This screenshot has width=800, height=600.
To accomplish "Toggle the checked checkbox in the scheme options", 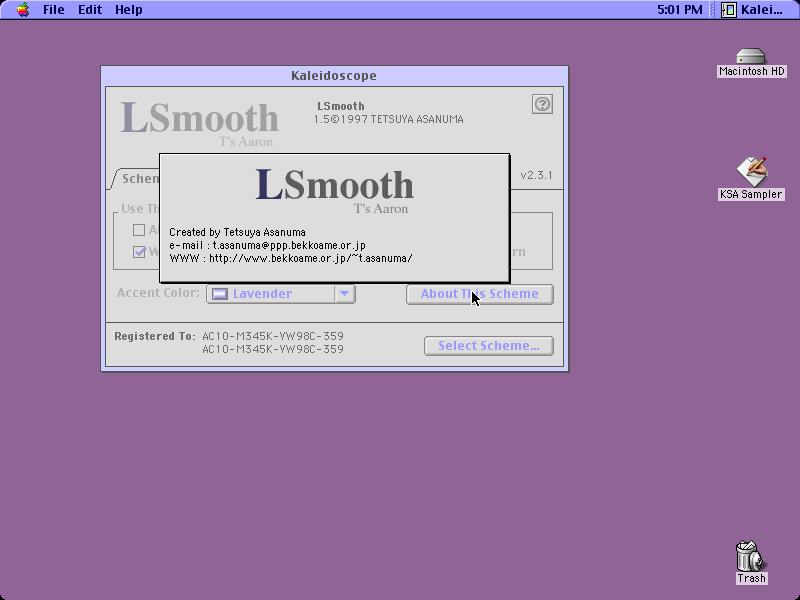I will (139, 252).
